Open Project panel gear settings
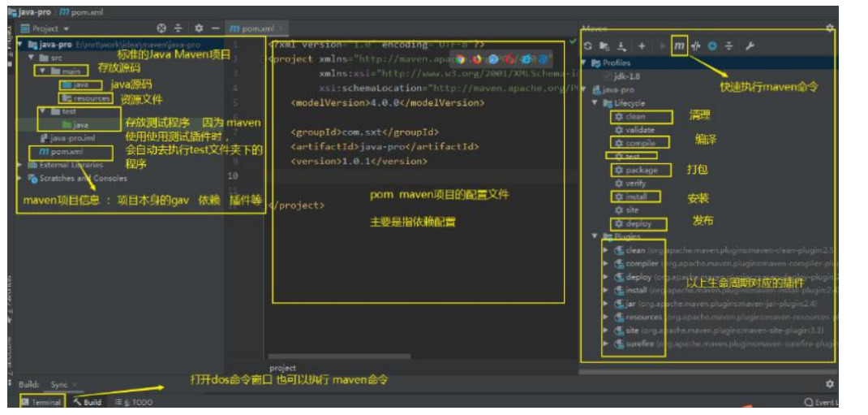This screenshot has width=868, height=415. pos(199,28)
